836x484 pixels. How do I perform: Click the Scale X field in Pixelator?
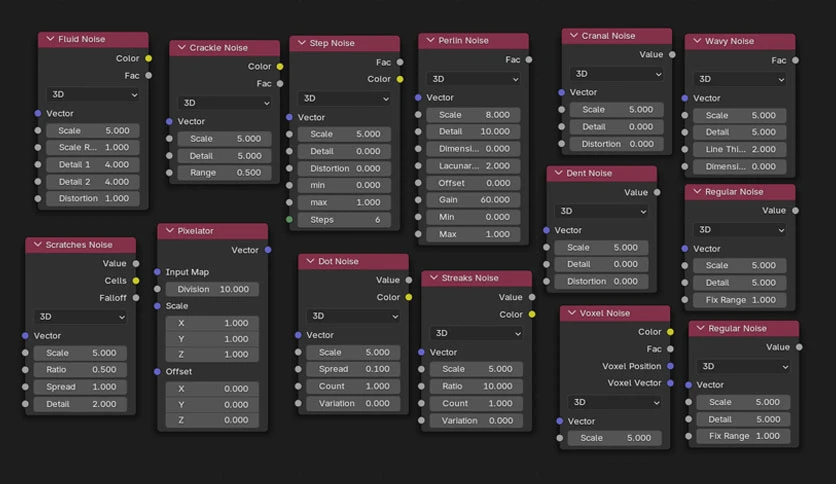(212, 323)
